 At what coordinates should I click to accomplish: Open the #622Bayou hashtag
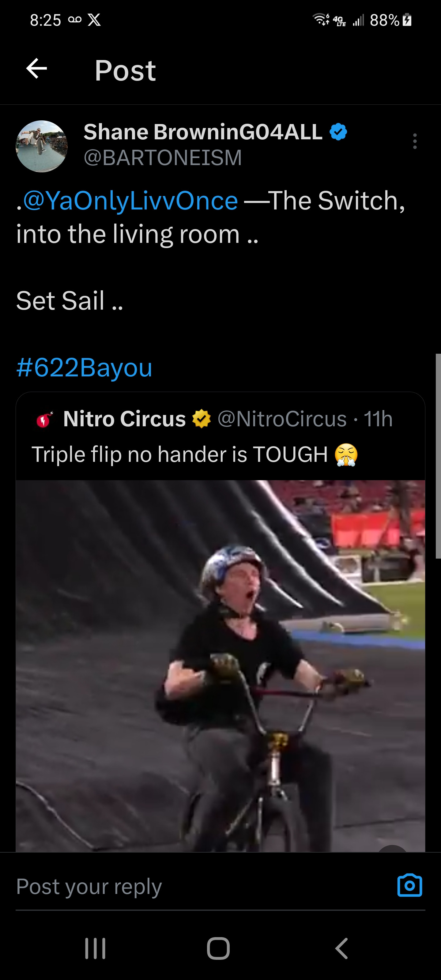84,367
